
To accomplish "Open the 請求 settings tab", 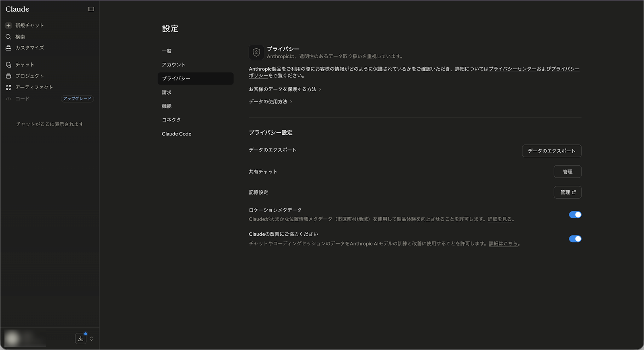I will tap(196, 93).
